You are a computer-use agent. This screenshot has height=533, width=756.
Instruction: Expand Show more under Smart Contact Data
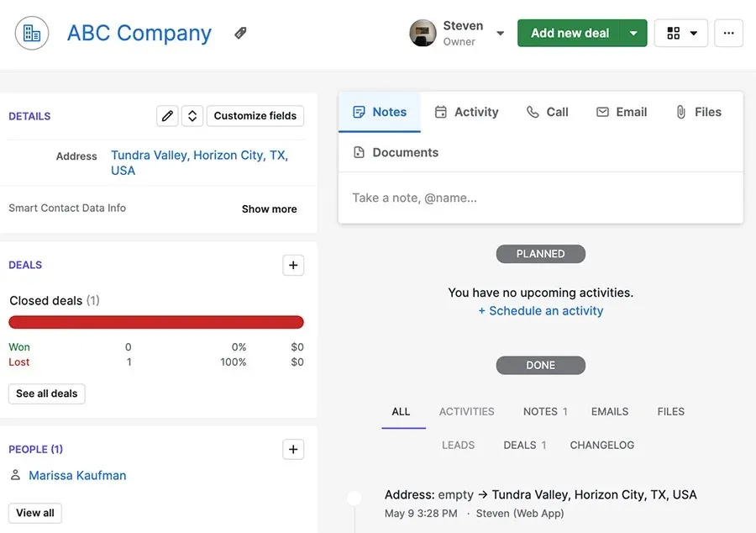[269, 208]
